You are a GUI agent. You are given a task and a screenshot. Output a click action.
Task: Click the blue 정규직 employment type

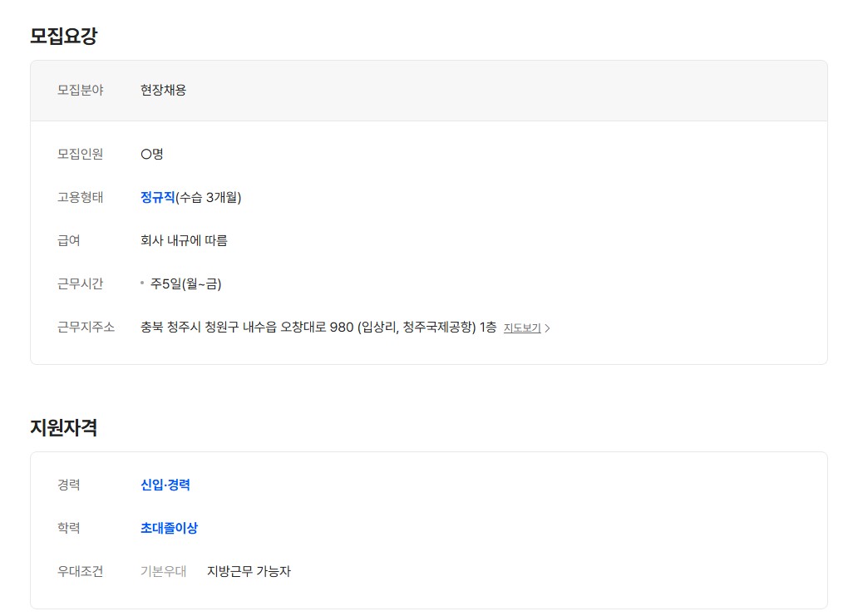pos(157,197)
